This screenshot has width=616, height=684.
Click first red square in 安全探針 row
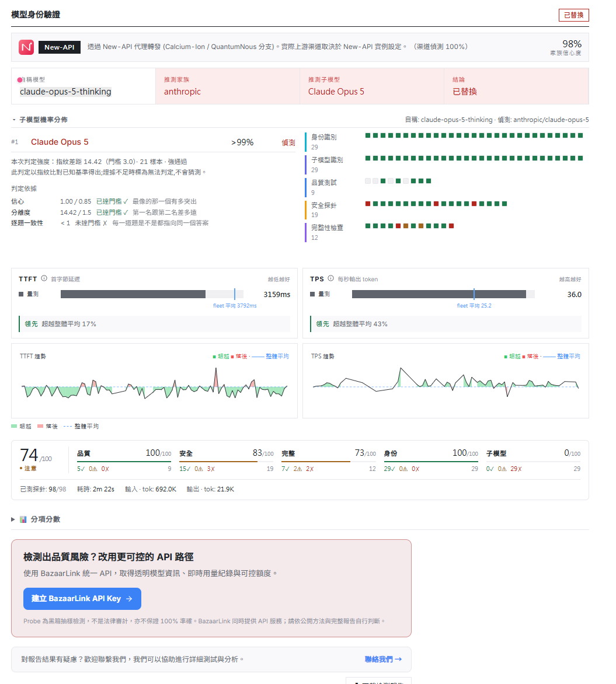coord(368,204)
